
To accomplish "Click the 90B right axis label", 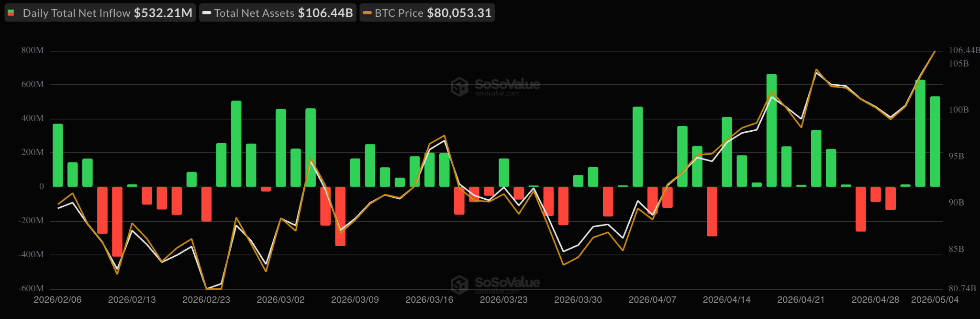I will (956, 203).
